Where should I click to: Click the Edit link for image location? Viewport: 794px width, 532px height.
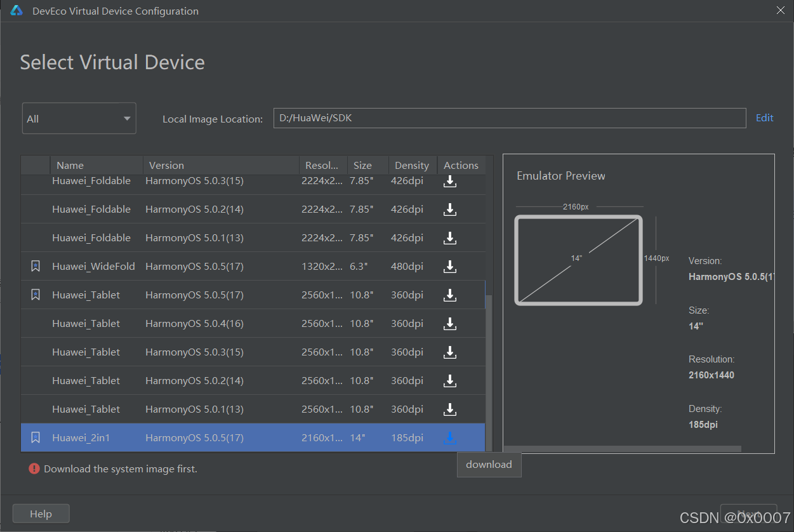[764, 118]
